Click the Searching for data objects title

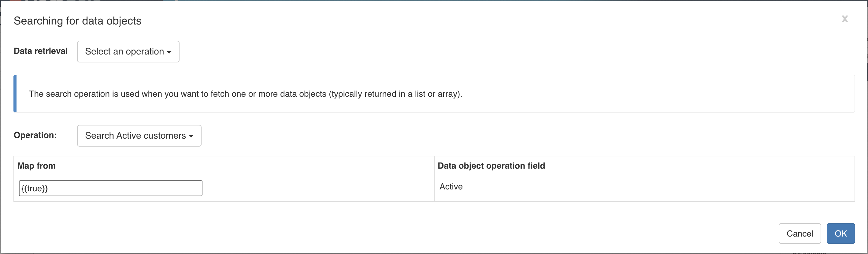coord(77,21)
